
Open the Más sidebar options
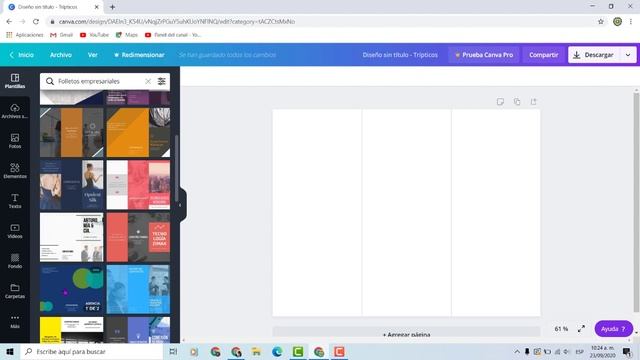pos(15,321)
